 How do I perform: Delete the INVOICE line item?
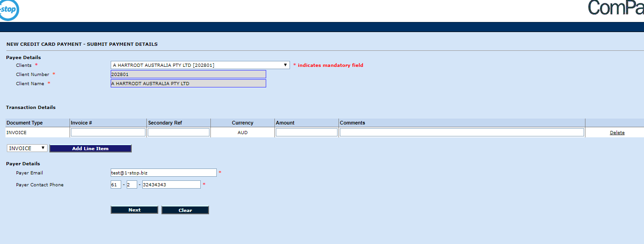click(617, 133)
